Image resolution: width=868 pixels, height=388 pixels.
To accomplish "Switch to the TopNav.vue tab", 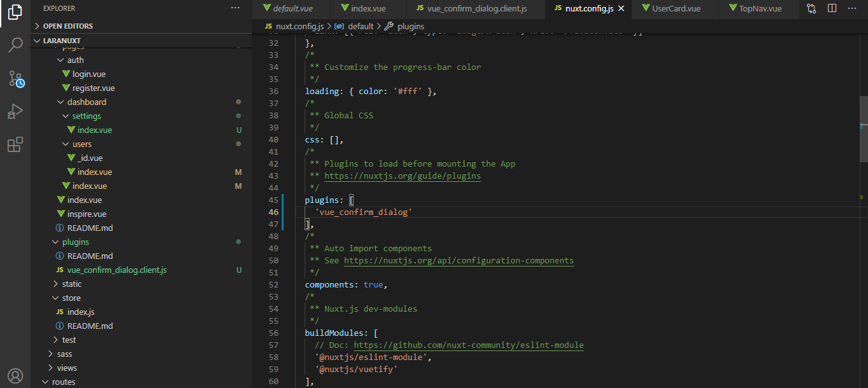I will [x=759, y=8].
